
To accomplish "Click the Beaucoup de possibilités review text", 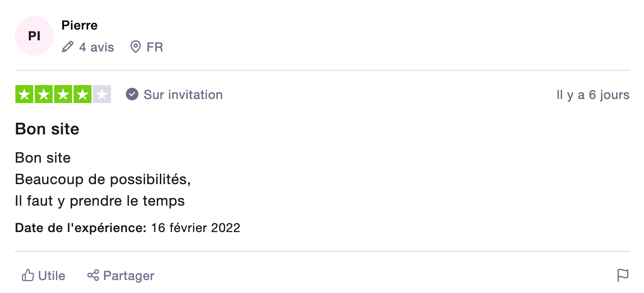I will (x=103, y=180).
